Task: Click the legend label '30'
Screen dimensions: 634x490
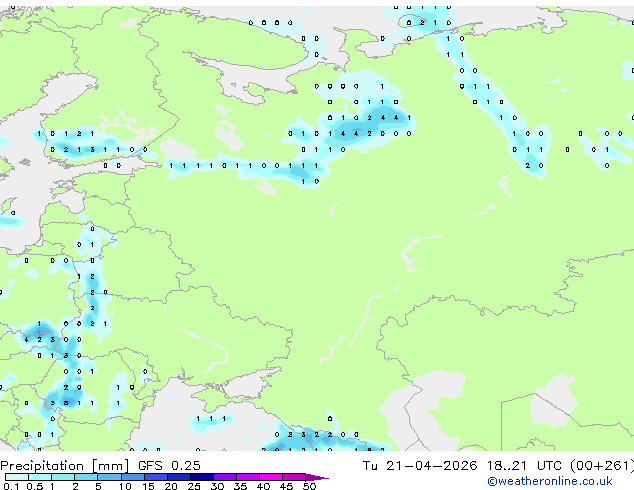Action: 217,486
